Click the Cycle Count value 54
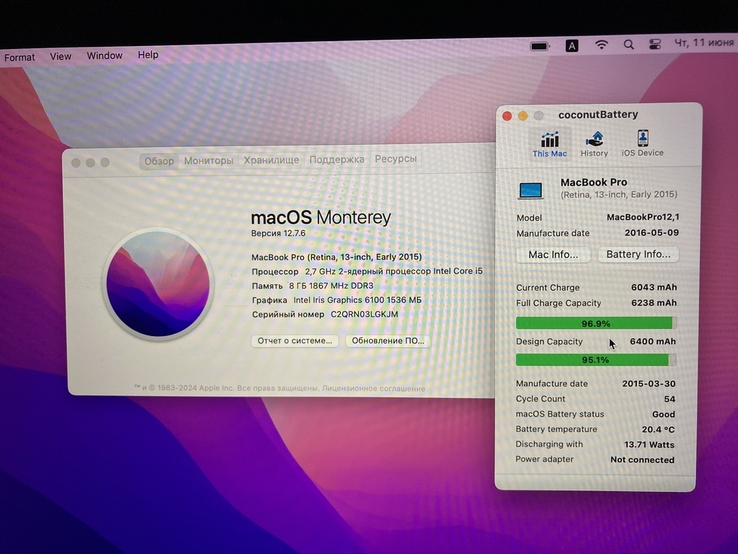This screenshot has width=738, height=554. pos(669,399)
